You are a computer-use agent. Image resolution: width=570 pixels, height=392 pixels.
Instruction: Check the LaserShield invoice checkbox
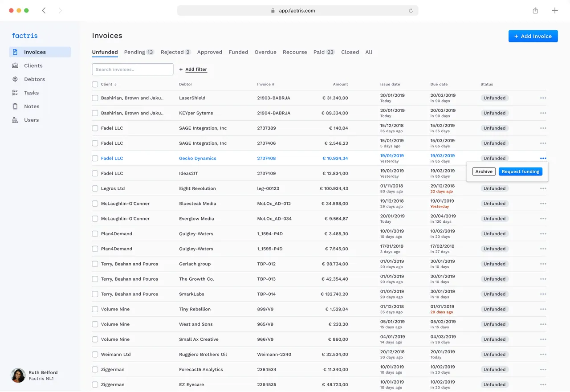click(95, 98)
